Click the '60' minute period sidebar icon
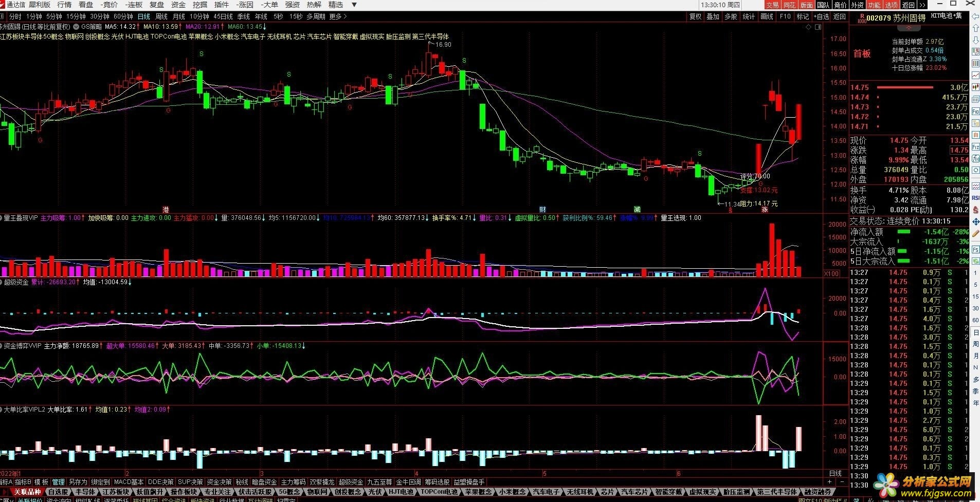The height and width of the screenshot is (502, 980). tap(976, 320)
